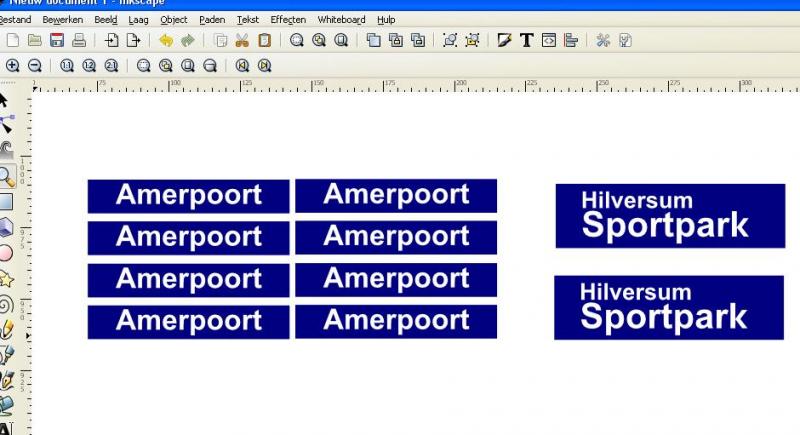Viewport: 800px width, 435px height.
Task: Select the Rectangle tool
Action: [6, 201]
